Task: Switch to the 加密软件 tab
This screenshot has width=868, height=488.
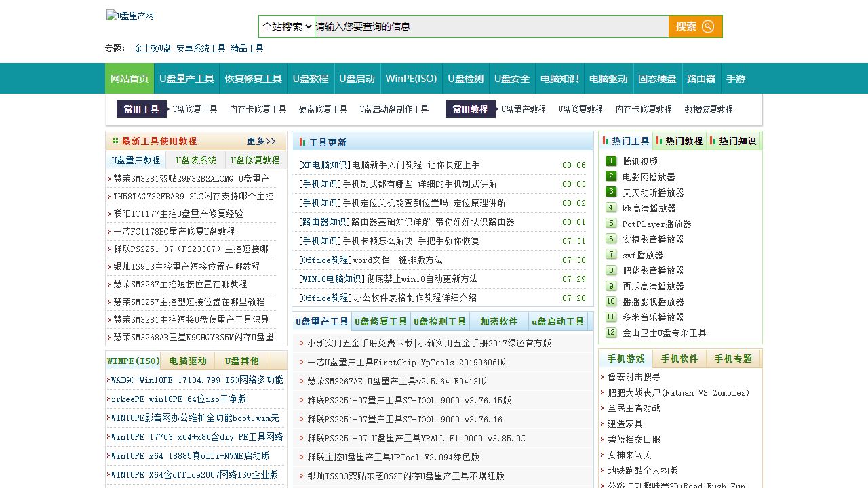Action: pos(499,321)
